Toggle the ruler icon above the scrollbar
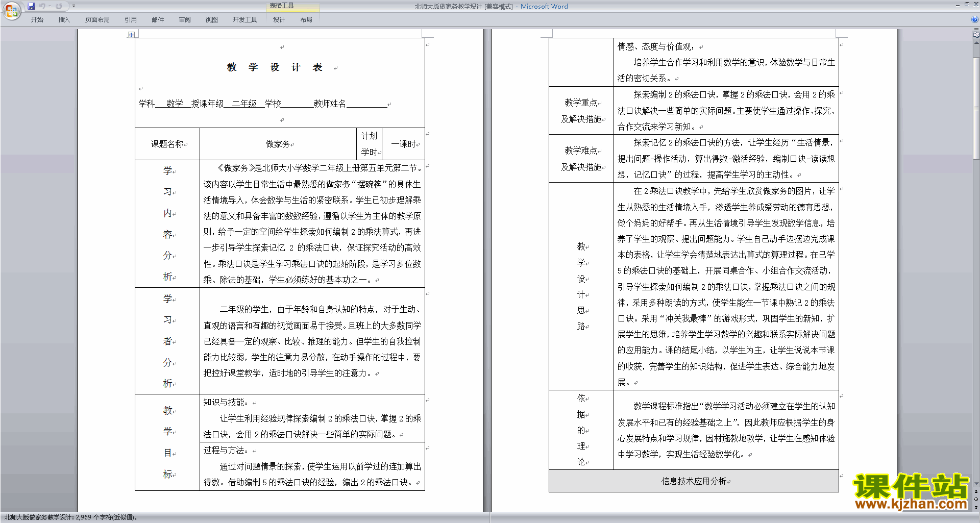This screenshot has width=980, height=523. [976, 35]
